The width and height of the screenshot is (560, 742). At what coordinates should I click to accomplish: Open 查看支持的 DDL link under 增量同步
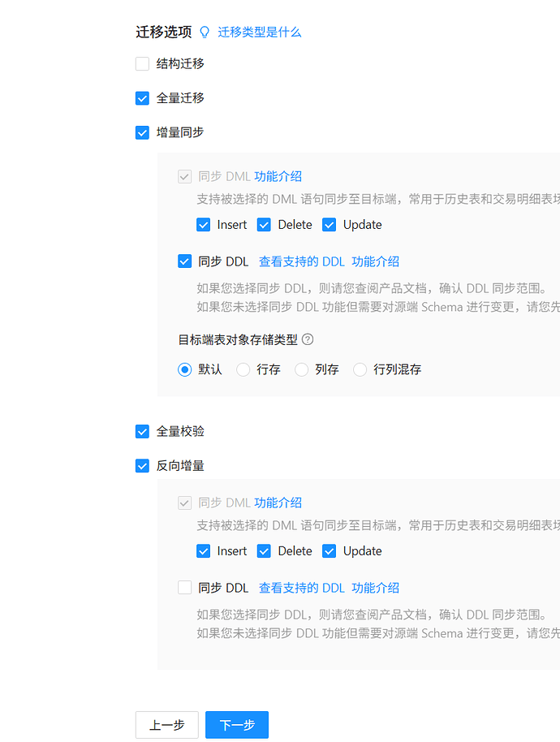coord(302,261)
